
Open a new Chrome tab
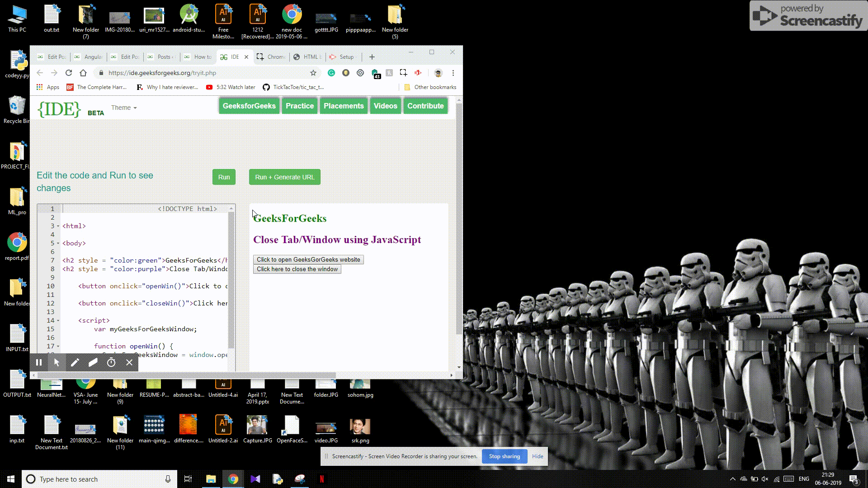click(x=372, y=57)
